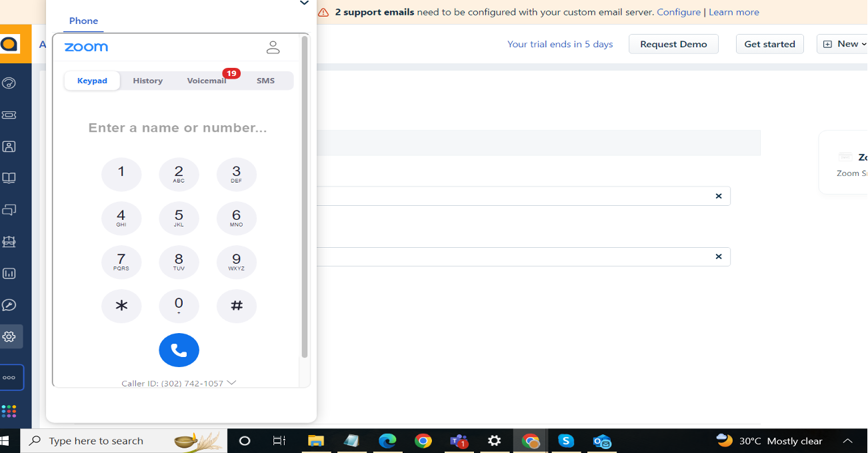Image resolution: width=868 pixels, height=453 pixels.
Task: Open the Learn more link
Action: point(733,12)
